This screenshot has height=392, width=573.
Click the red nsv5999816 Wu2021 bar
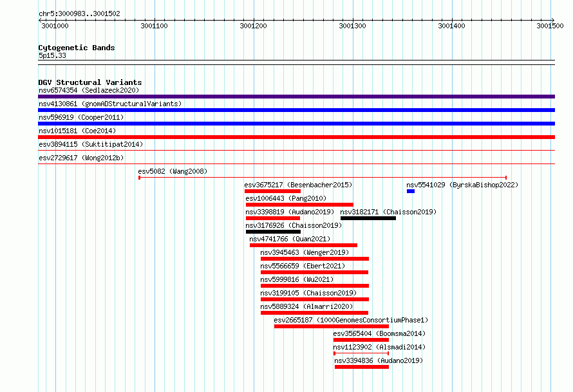tap(315, 286)
